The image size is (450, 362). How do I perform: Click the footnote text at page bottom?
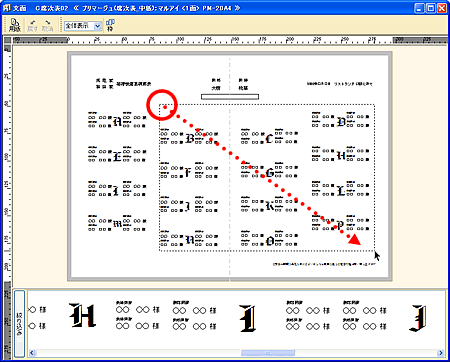pyautogui.click(x=324, y=264)
